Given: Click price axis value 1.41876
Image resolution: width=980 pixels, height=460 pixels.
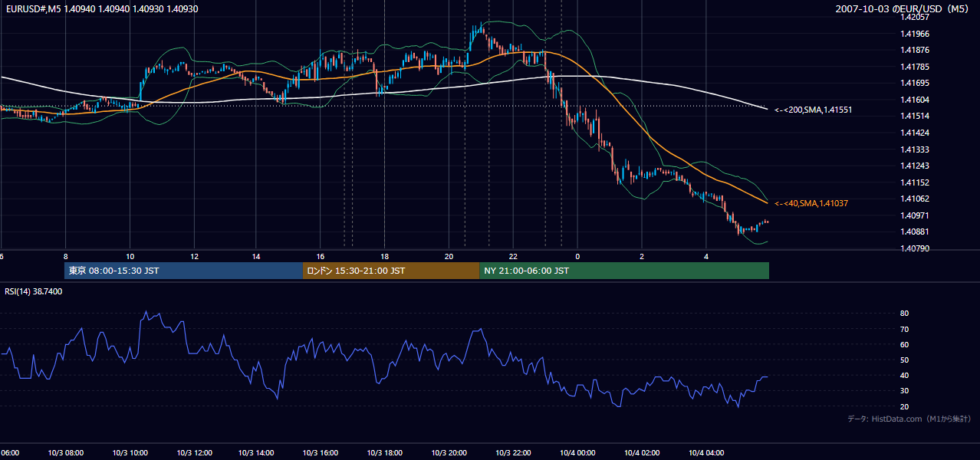Looking at the screenshot, I should [915, 51].
